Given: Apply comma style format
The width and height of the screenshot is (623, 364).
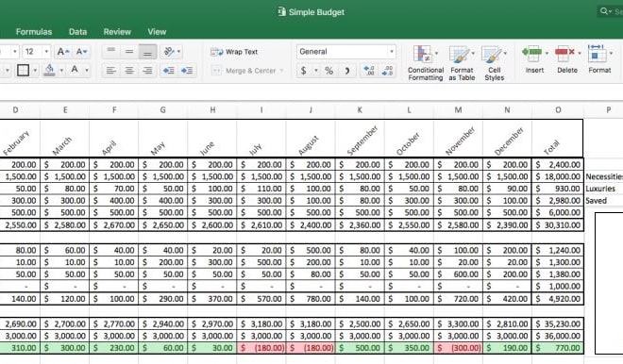Looking at the screenshot, I should coord(347,71).
